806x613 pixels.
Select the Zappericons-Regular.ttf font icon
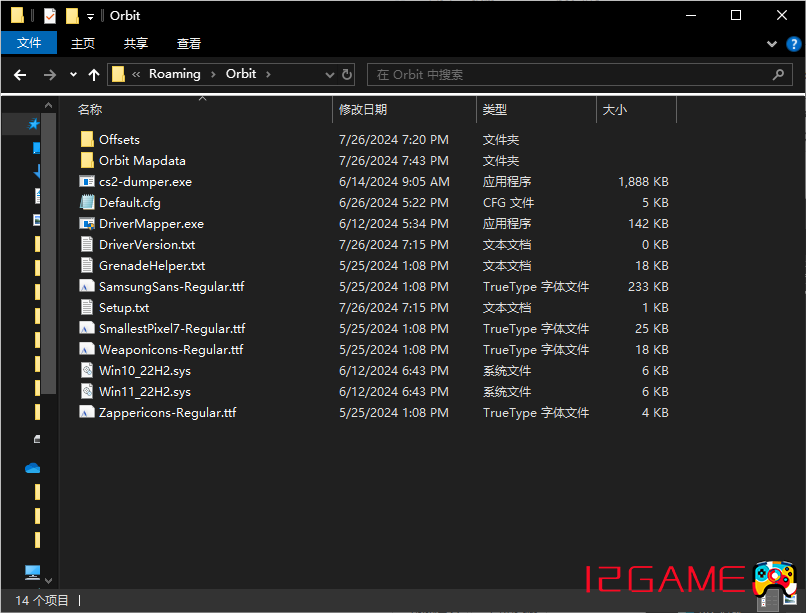point(87,413)
